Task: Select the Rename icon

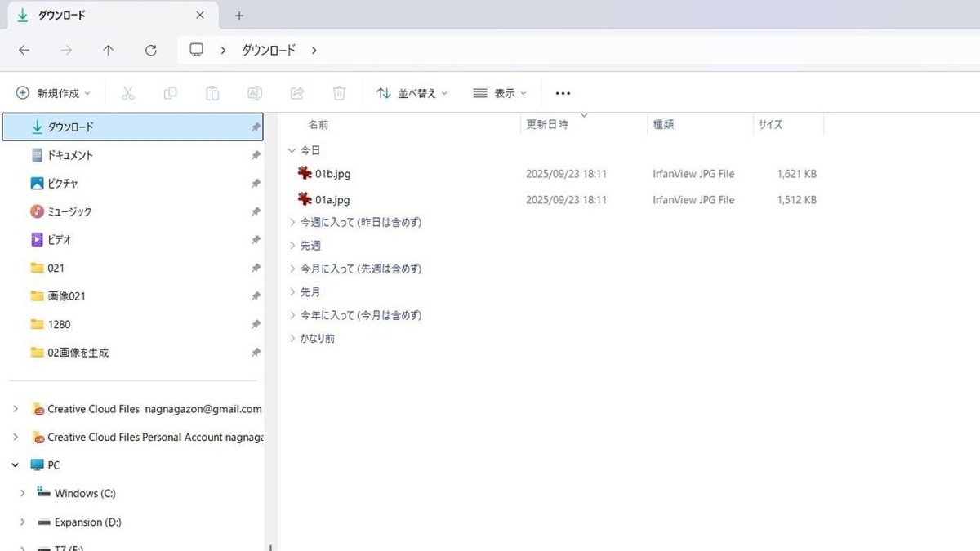Action: tap(255, 92)
